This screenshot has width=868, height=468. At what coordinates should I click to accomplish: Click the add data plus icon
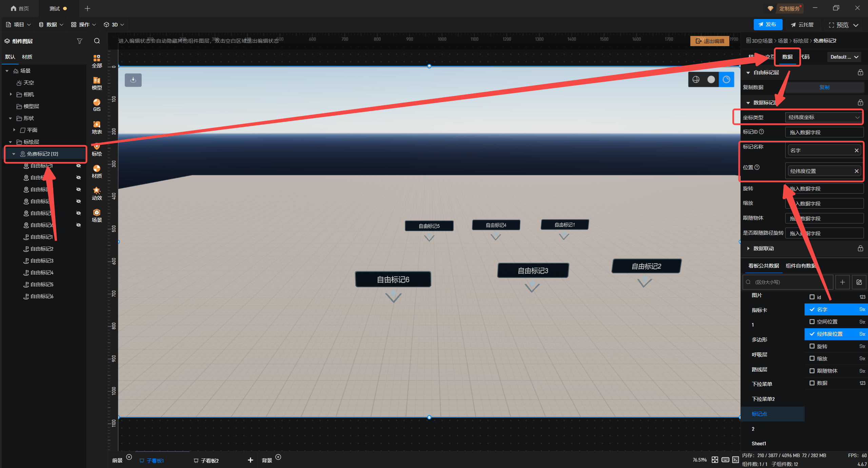click(843, 282)
